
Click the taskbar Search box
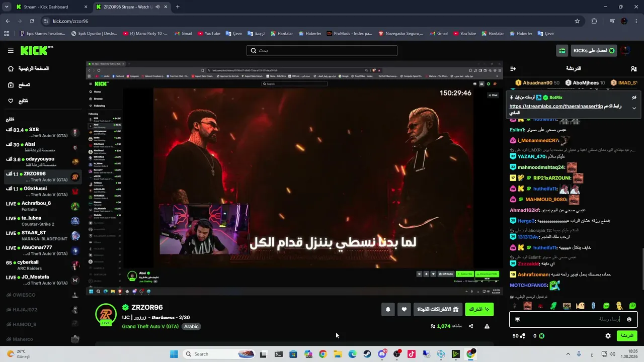(220, 354)
